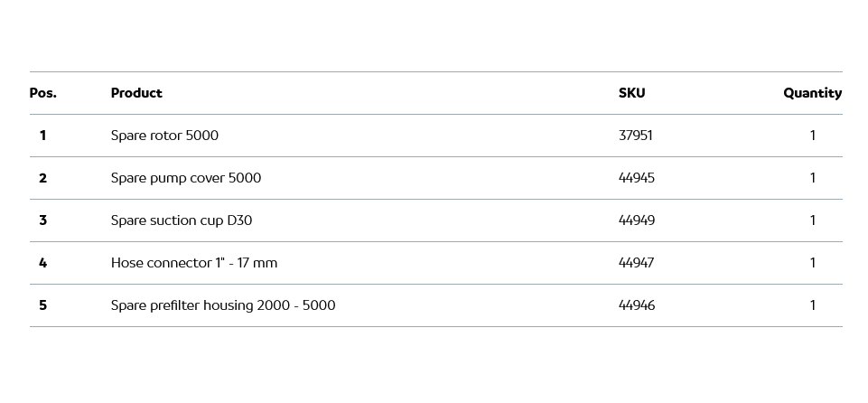The width and height of the screenshot is (868, 403).
Task: Open Hose connector 1" - 17 mm item
Action: click(194, 263)
